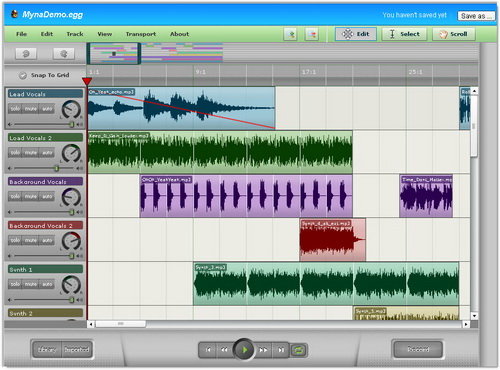Open the About menu
The image size is (500, 370).
click(179, 34)
